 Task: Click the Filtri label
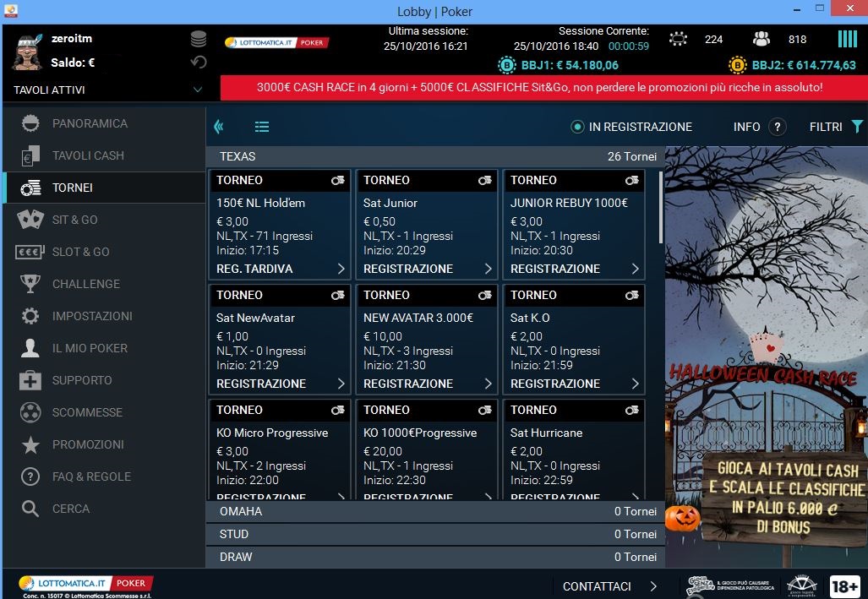(826, 127)
